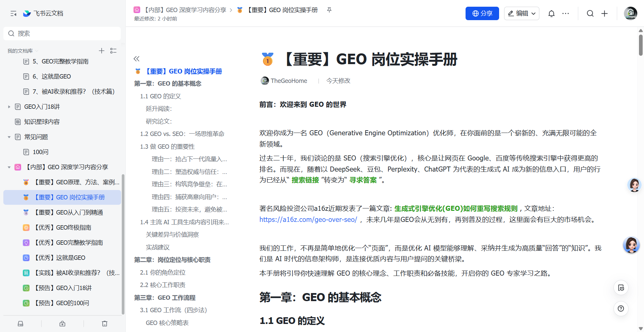Click the blue 分享 button
644x332 pixels.
coord(482,13)
